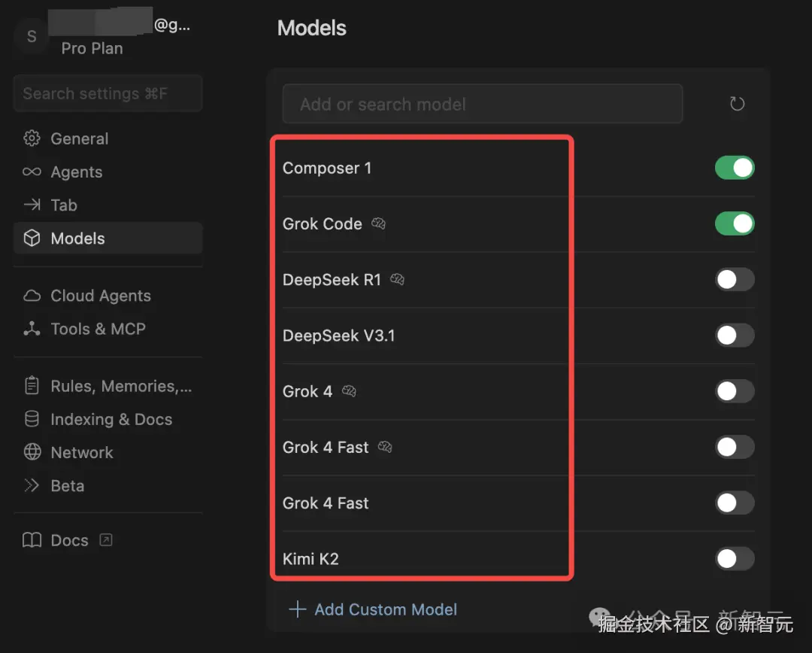The height and width of the screenshot is (653, 812).
Task: Disable the Composer 1 model toggle
Action: pyautogui.click(x=734, y=168)
